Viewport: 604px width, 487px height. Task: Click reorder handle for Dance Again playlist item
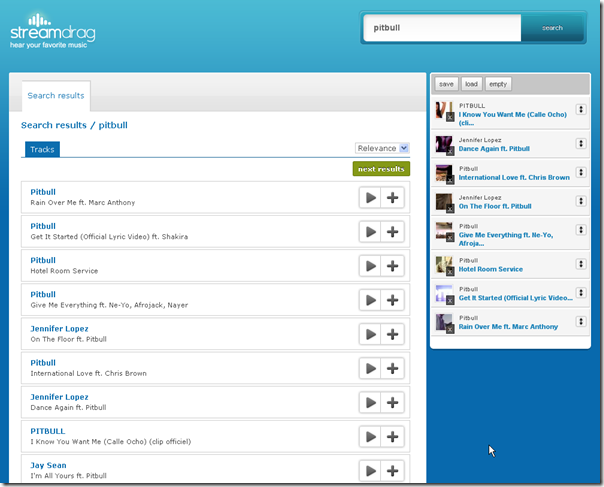pos(581,144)
